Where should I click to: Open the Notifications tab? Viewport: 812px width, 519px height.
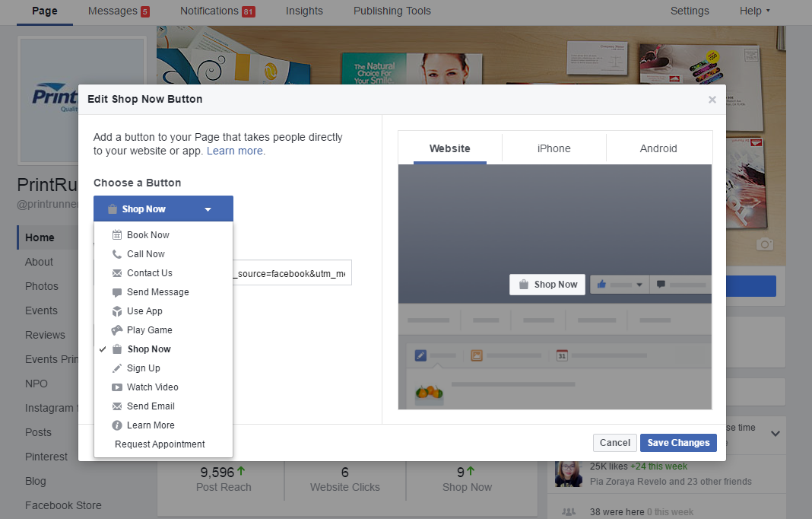pyautogui.click(x=217, y=11)
